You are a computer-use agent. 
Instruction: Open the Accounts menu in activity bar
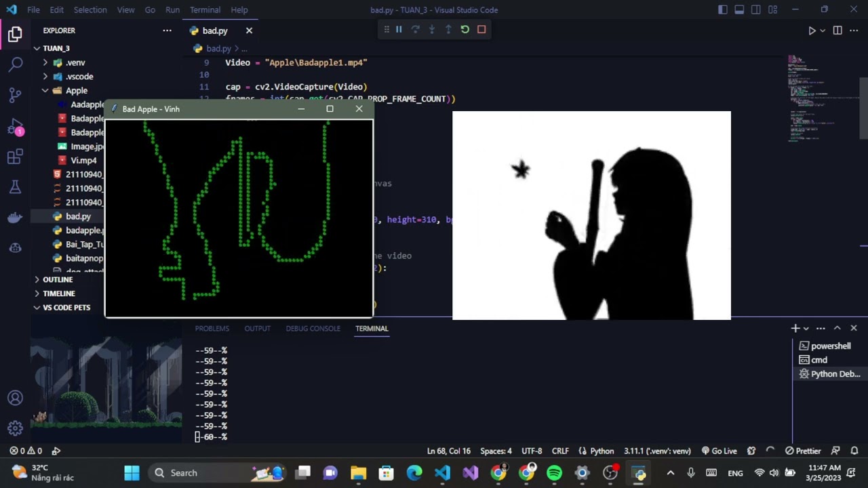coord(15,399)
